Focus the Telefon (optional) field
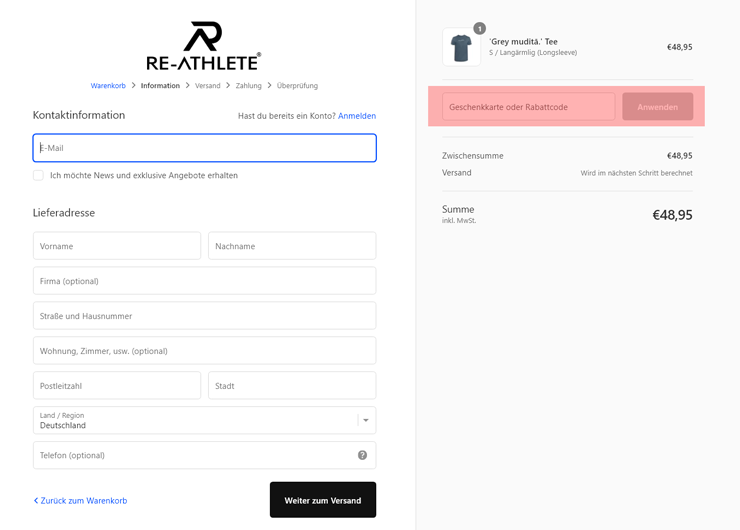Screen dimensions: 740x530 204,455
